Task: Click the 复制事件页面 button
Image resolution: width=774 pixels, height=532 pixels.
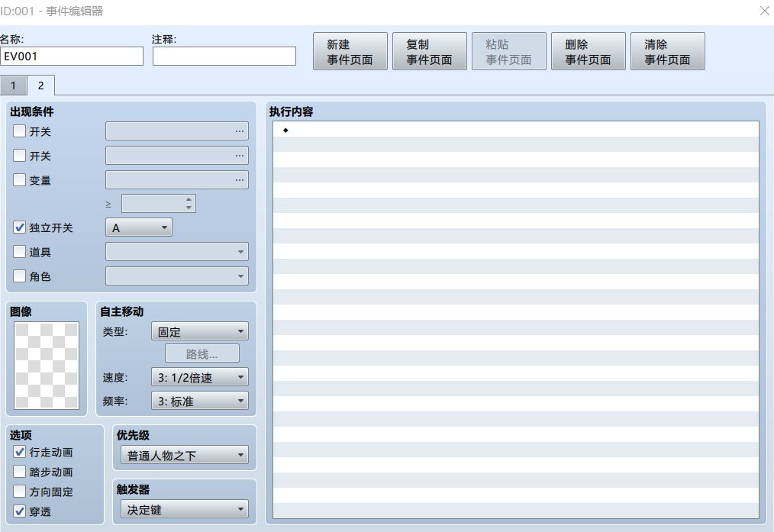Action: tap(430, 51)
